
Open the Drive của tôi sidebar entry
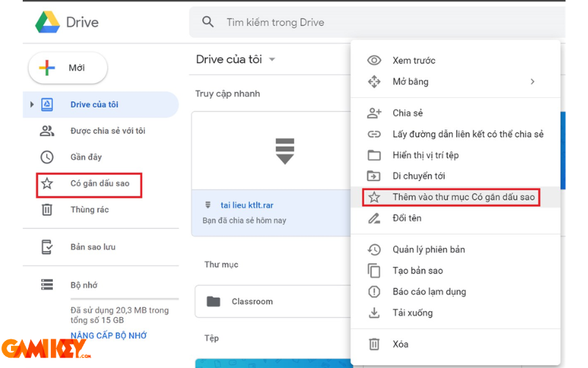click(101, 105)
